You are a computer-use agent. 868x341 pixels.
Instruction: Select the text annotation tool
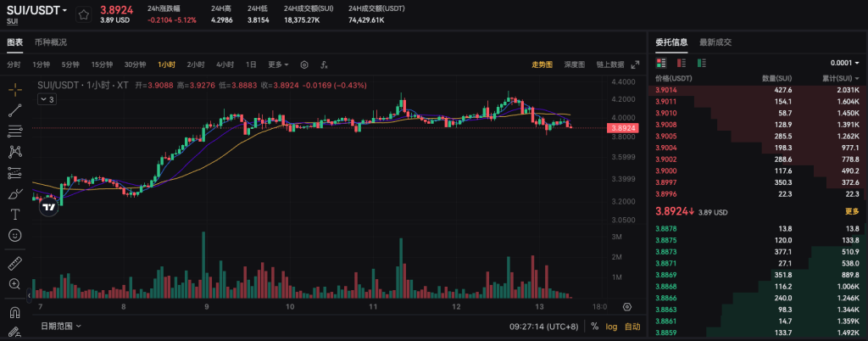[15, 214]
